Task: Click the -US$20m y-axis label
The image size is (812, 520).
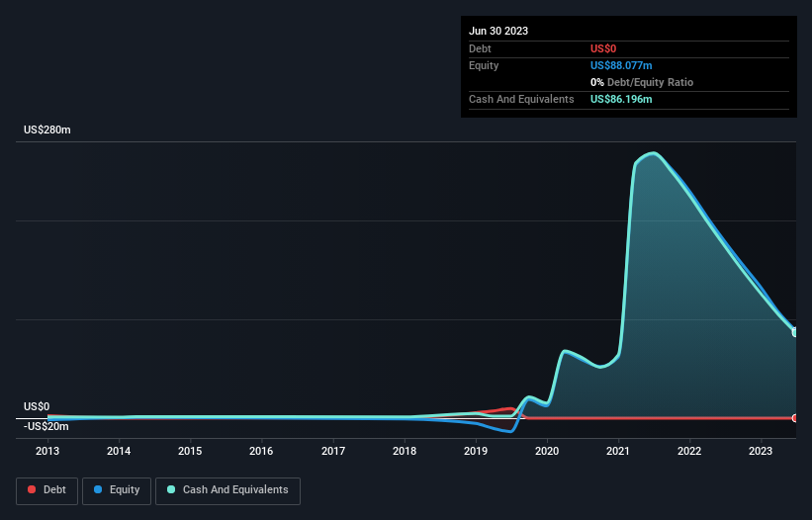Action: tap(46, 426)
